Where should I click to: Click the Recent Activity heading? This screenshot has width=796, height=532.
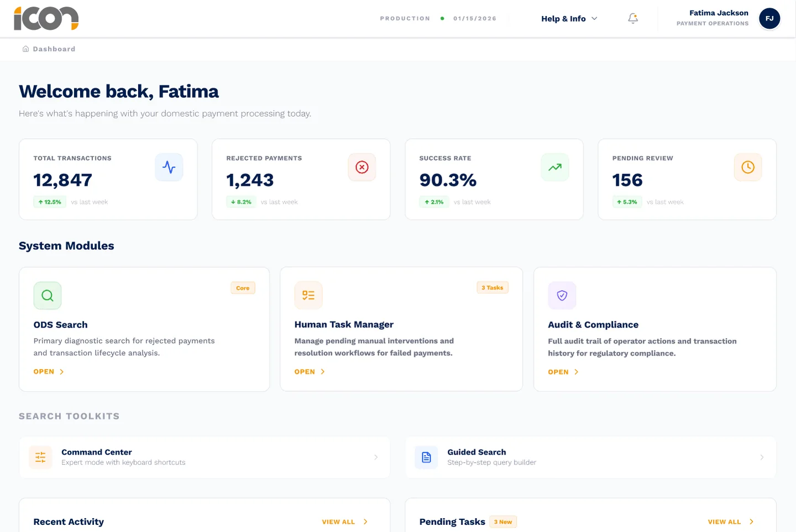click(x=69, y=522)
